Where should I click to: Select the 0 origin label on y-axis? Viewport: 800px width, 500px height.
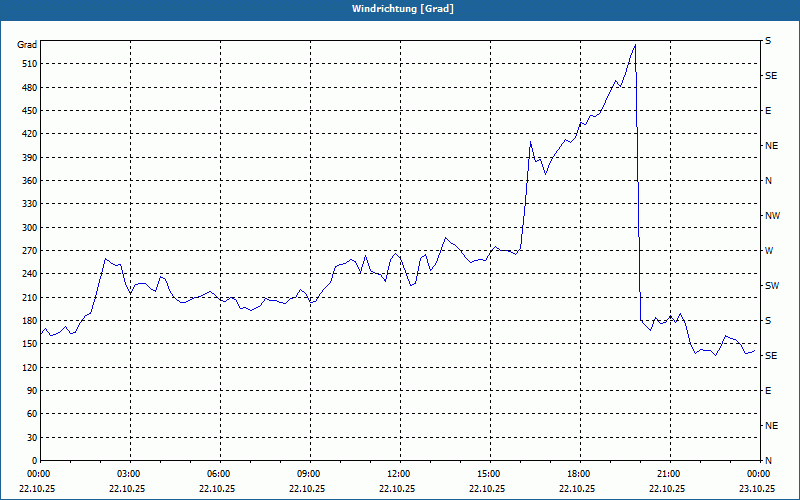pos(34,461)
